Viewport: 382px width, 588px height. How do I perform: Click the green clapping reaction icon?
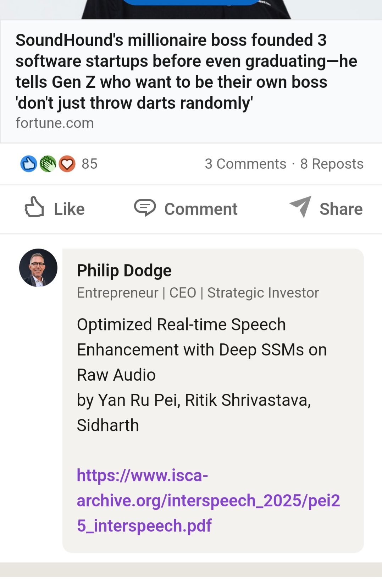pyautogui.click(x=48, y=164)
